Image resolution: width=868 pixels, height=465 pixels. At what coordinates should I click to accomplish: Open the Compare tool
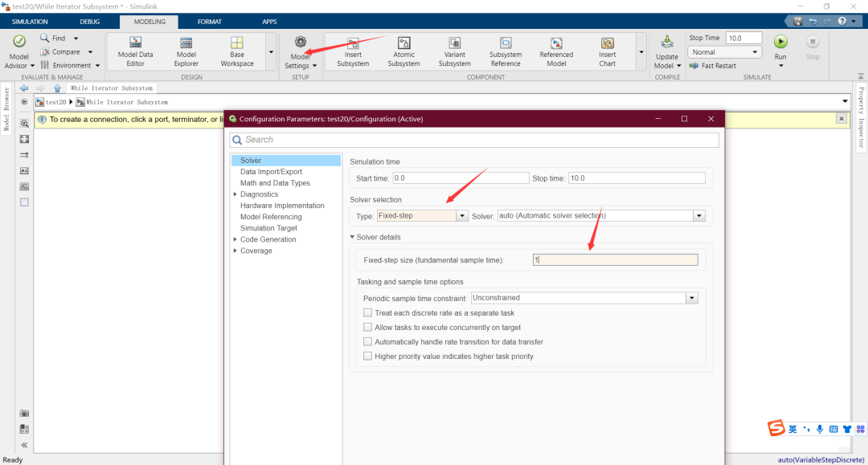click(60, 52)
